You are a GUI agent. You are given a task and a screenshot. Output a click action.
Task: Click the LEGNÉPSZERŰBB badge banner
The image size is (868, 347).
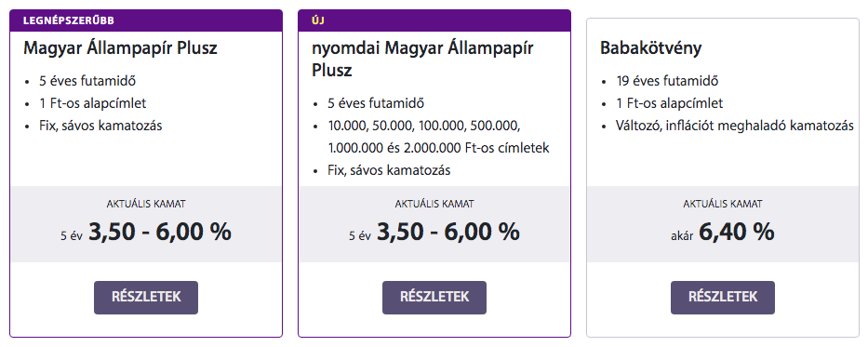pos(146,21)
